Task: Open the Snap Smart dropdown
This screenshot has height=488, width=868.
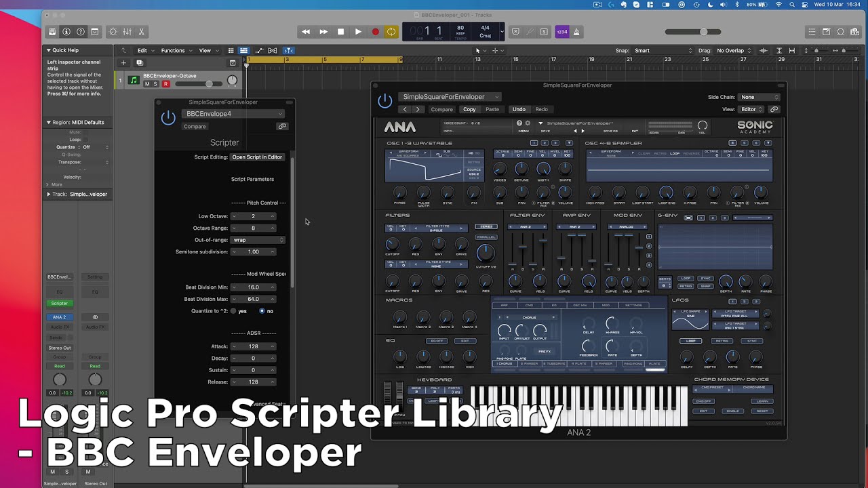Action: tap(663, 50)
